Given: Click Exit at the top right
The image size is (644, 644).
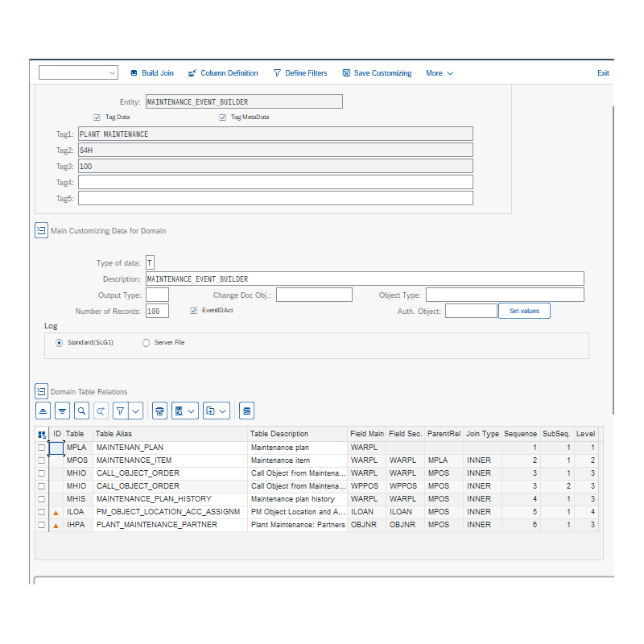Looking at the screenshot, I should pyautogui.click(x=603, y=72).
